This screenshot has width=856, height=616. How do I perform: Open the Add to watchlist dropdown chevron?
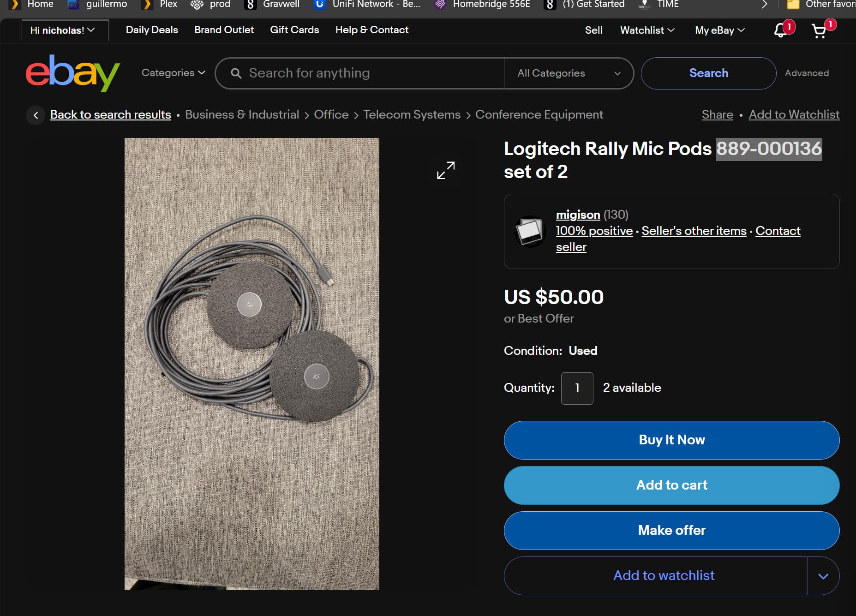823,576
